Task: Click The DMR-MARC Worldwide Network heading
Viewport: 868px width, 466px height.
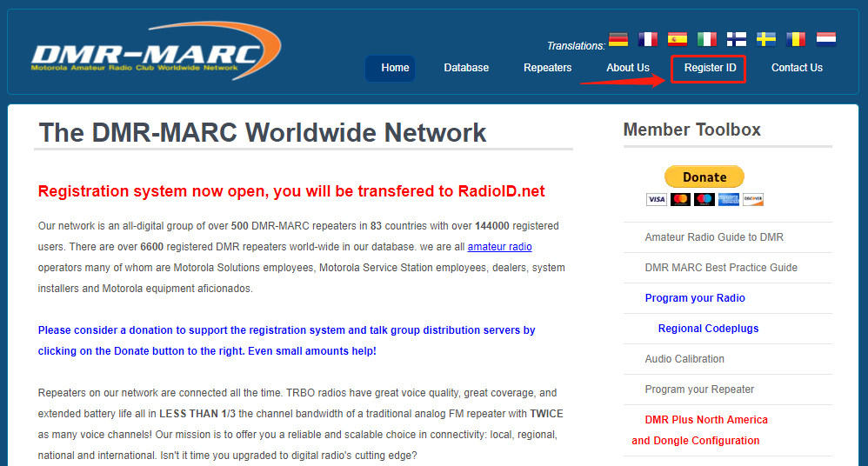Action: coord(262,133)
